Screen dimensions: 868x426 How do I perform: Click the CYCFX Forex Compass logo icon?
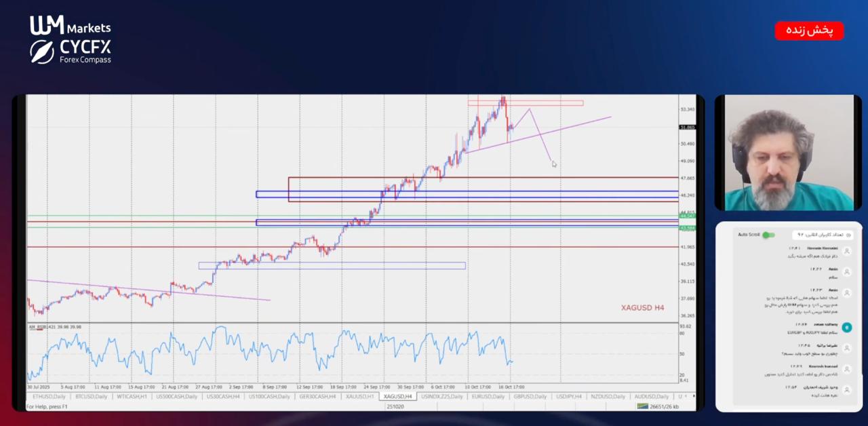point(42,52)
